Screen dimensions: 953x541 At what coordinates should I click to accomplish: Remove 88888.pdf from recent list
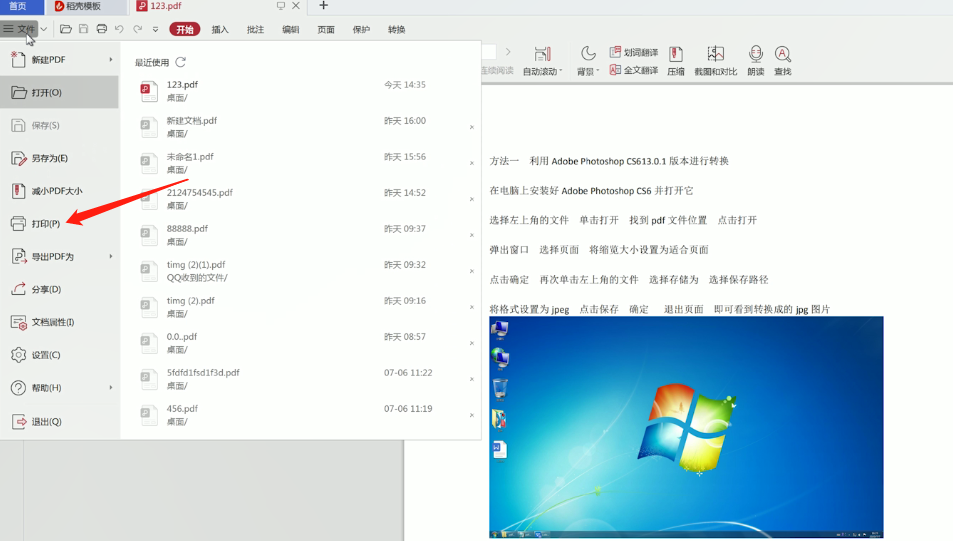[472, 235]
